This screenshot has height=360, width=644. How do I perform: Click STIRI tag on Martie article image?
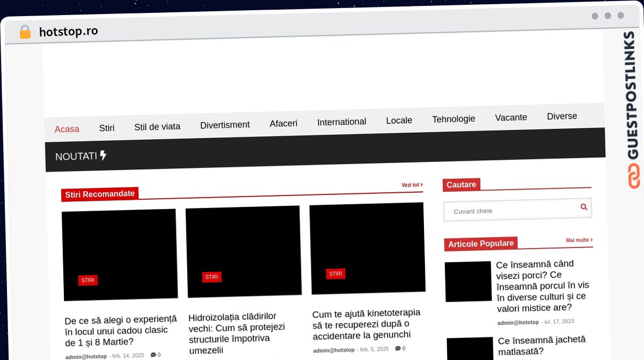click(88, 280)
